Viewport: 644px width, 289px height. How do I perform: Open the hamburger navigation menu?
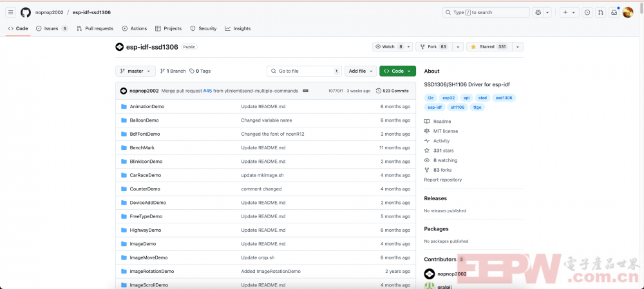pyautogui.click(x=11, y=12)
